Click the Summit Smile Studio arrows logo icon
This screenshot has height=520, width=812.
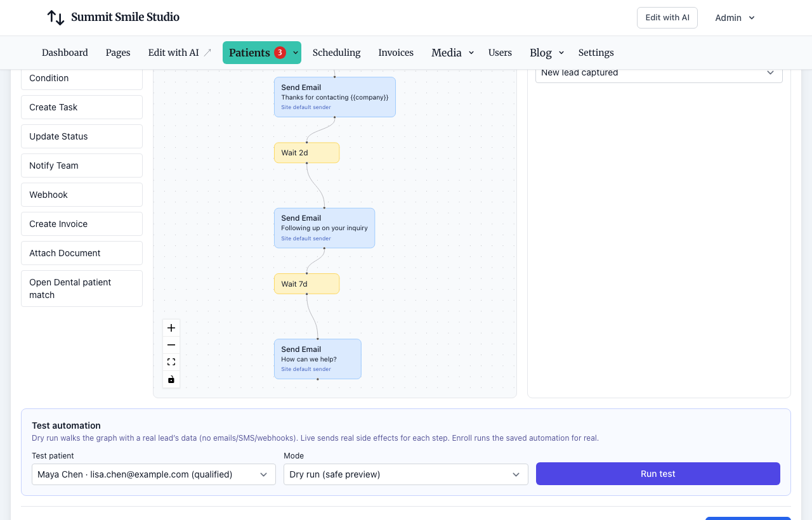point(56,18)
